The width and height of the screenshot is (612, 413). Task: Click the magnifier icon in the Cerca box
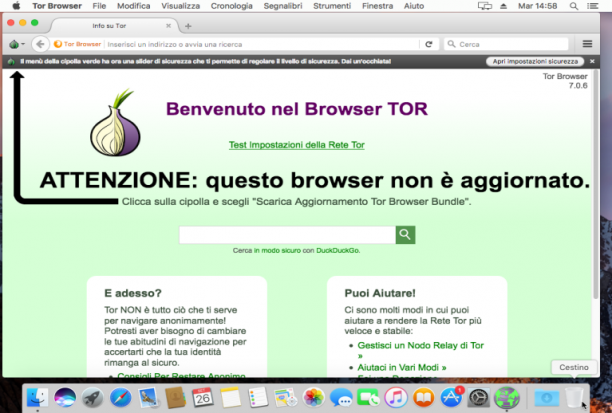(452, 44)
